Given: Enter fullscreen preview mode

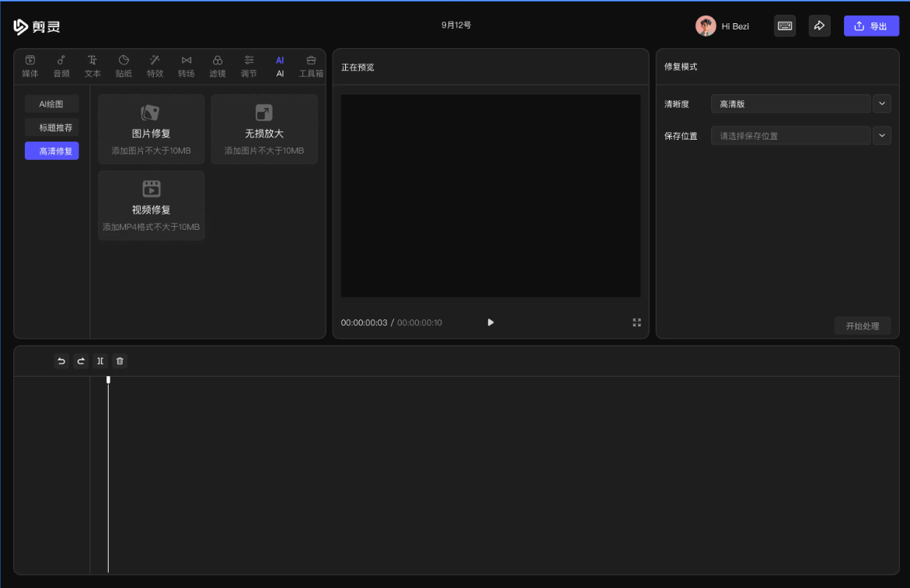Looking at the screenshot, I should coord(636,322).
